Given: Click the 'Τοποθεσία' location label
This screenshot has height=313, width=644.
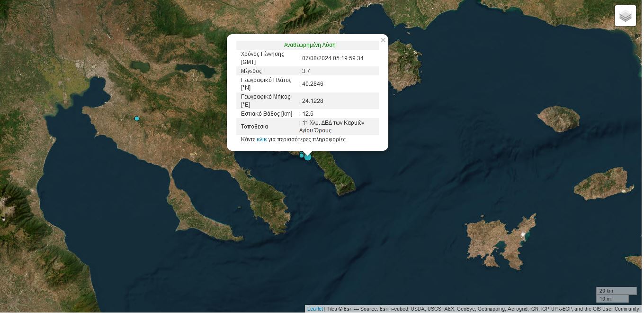Looking at the screenshot, I should 254,127.
